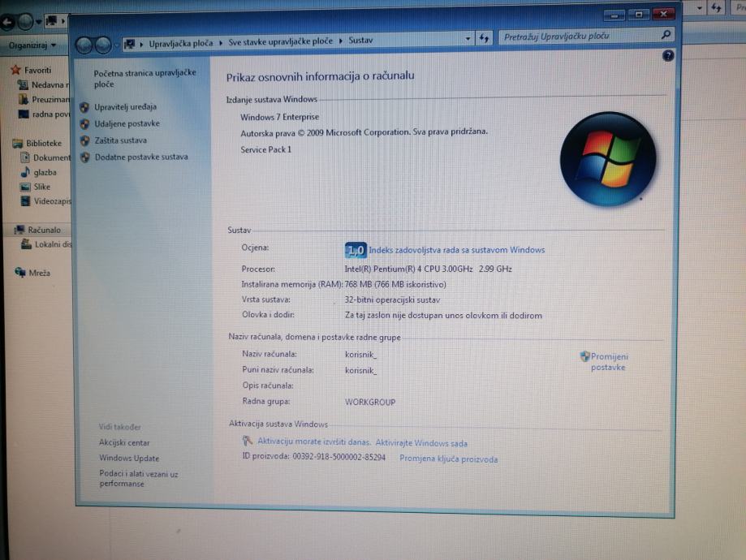The height and width of the screenshot is (560, 746).
Task: Select Preuzimanja folder in Explorer sidebar
Action: [x=50, y=100]
